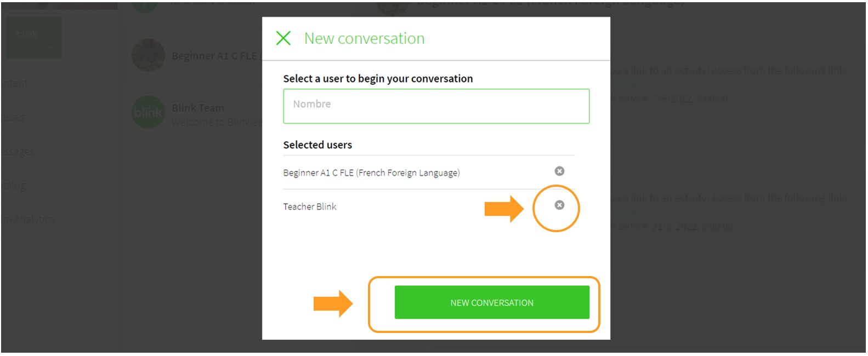Click the Beginner A1 C FLE conversation avatar

tap(148, 55)
